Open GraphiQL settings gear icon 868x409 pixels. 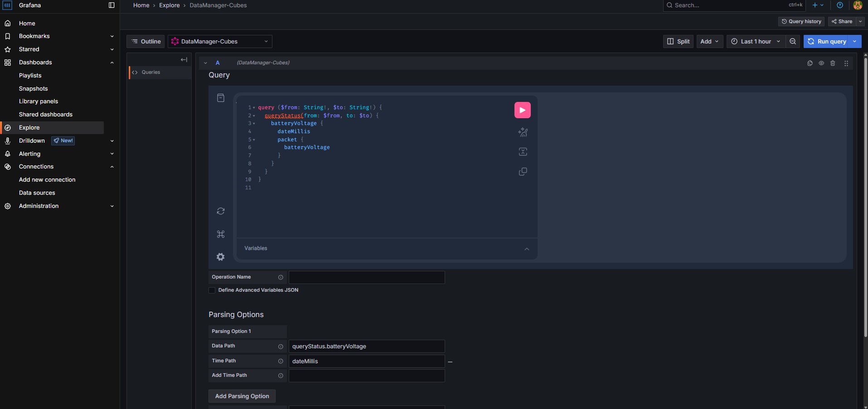[221, 257]
